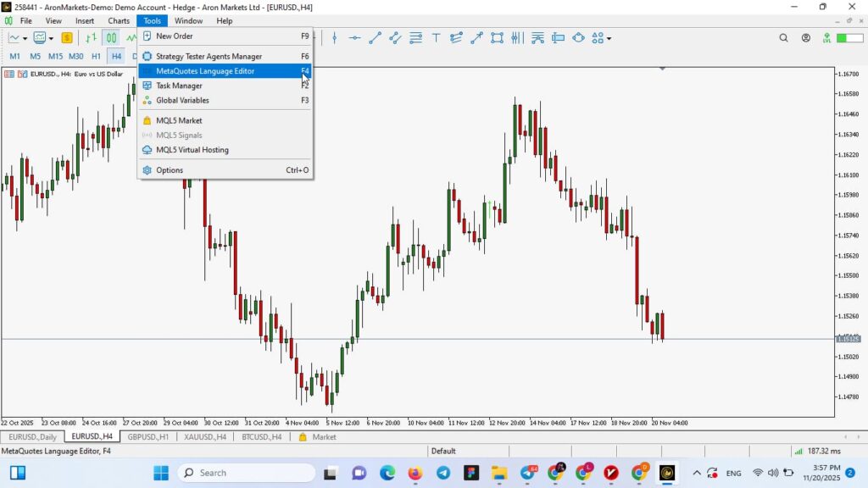Screen dimensions: 868x488
Task: Open MetaQuotes Language Editor from Tools menu
Action: (205, 71)
